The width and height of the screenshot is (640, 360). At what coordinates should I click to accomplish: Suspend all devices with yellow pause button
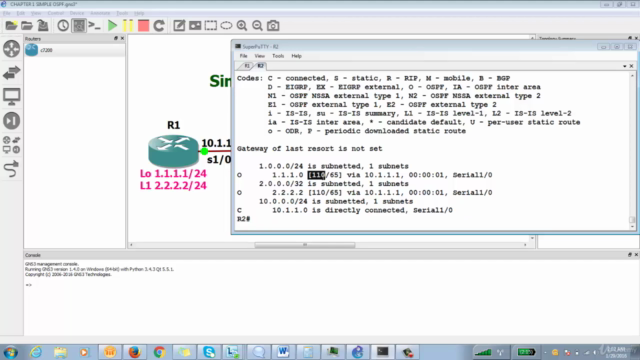point(128,26)
